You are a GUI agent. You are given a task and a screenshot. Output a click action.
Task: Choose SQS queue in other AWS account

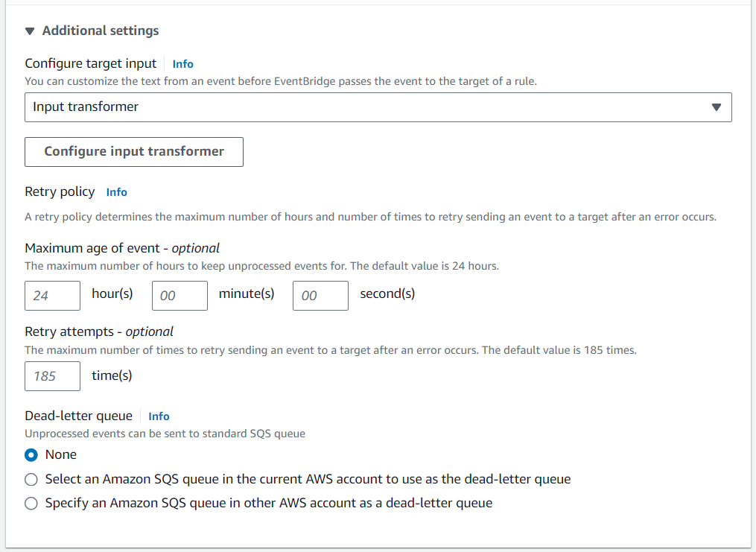point(31,504)
